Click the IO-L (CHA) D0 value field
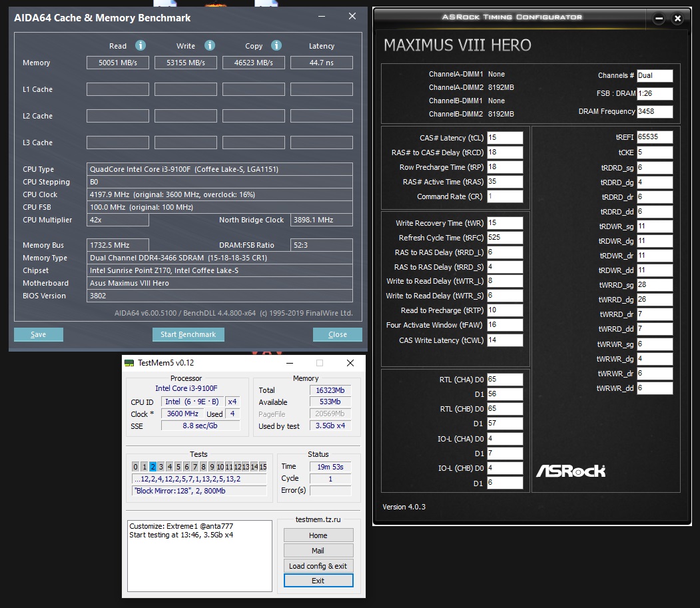Viewport: 700px width, 608px height. [505, 438]
